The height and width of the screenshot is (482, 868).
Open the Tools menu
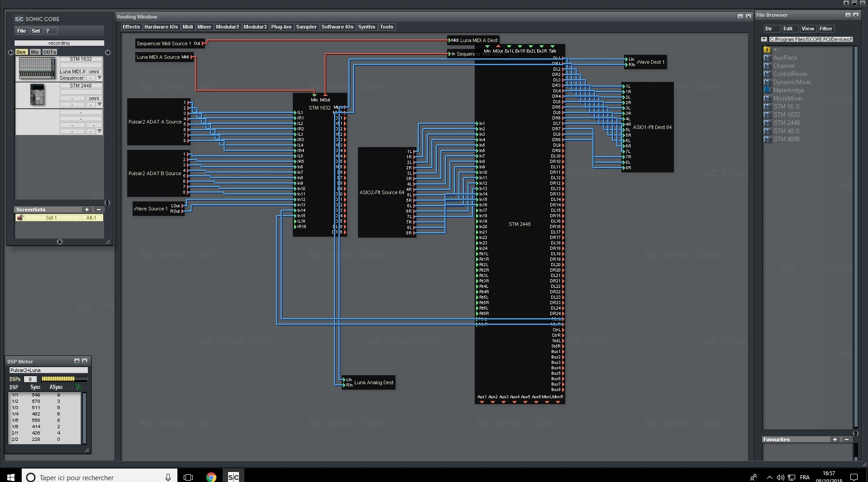[386, 27]
